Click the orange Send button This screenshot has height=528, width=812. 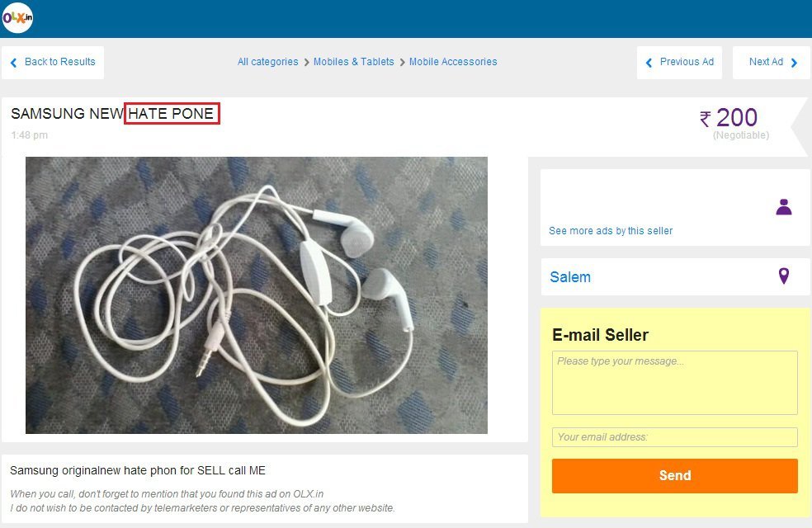pyautogui.click(x=675, y=476)
